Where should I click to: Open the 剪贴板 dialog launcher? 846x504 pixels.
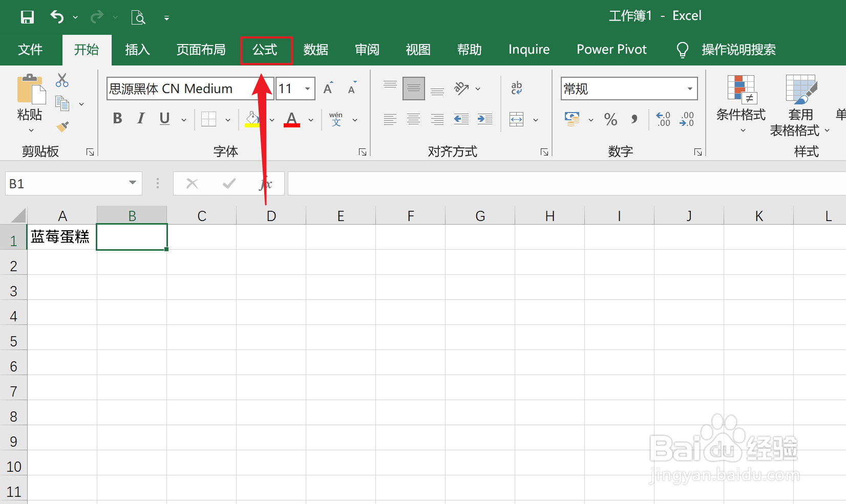90,152
